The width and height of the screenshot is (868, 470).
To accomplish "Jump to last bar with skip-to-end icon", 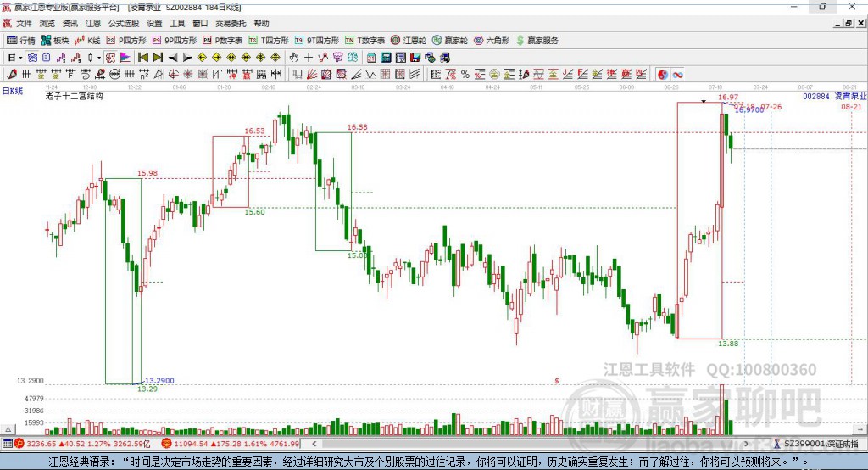I will 158,58.
